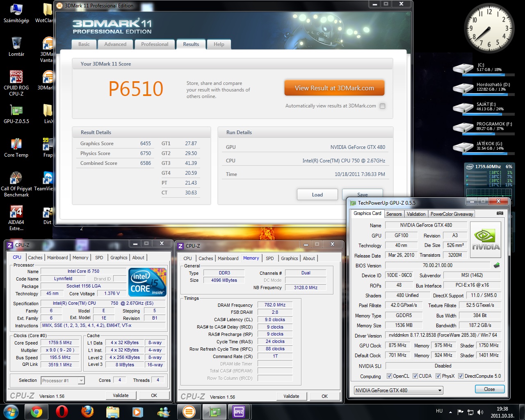Launch Core Temp from the desktop
This screenshot has height=420, width=525.
click(16, 148)
